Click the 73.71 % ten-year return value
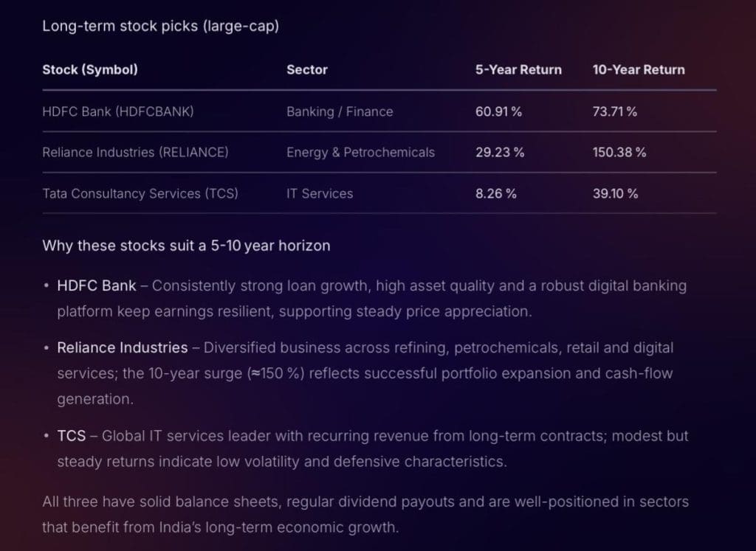This screenshot has width=756, height=551. pos(615,112)
